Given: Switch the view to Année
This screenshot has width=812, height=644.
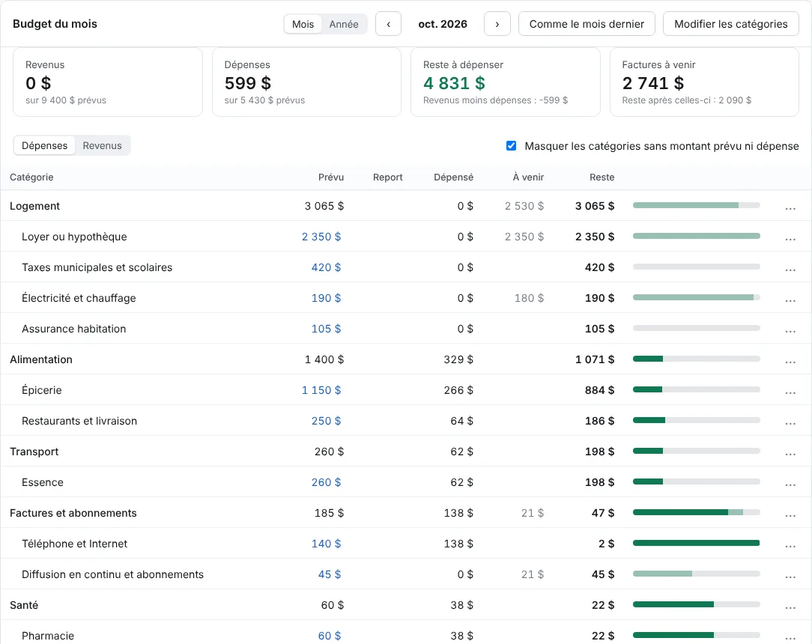Looking at the screenshot, I should point(344,24).
